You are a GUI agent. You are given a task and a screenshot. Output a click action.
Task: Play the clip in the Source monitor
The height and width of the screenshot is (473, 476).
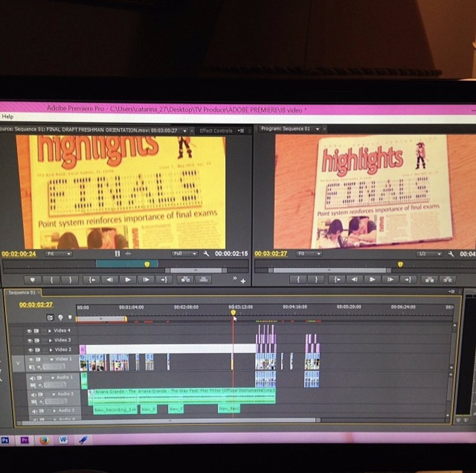(128, 280)
